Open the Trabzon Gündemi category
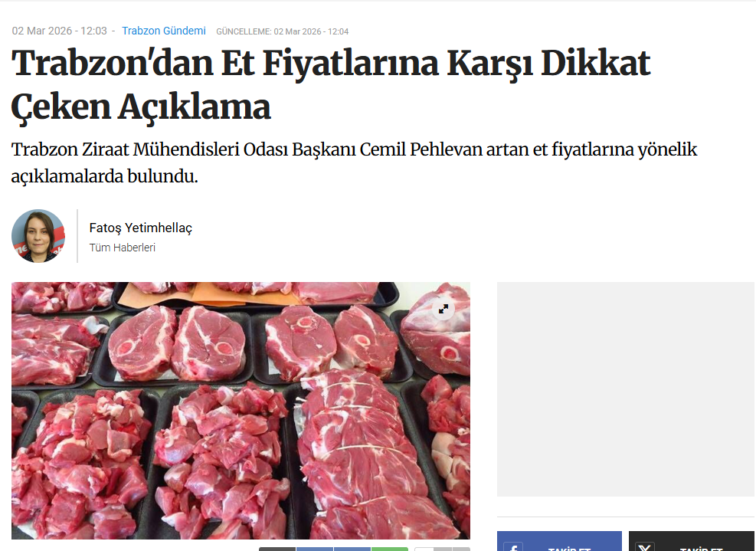 pos(164,31)
